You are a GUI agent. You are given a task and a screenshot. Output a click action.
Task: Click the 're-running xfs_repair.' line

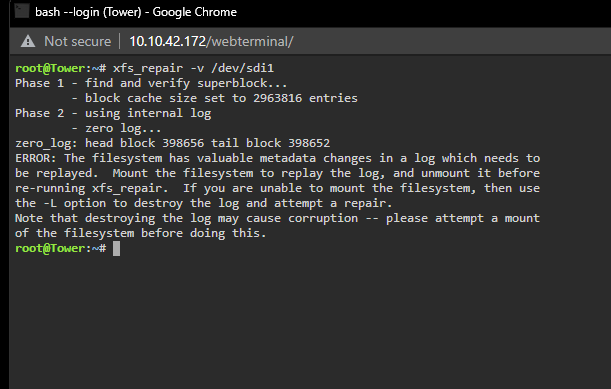[x=277, y=188]
